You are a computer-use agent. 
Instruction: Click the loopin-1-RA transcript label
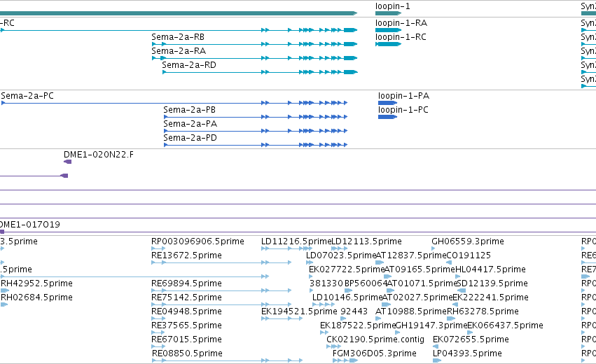401,23
